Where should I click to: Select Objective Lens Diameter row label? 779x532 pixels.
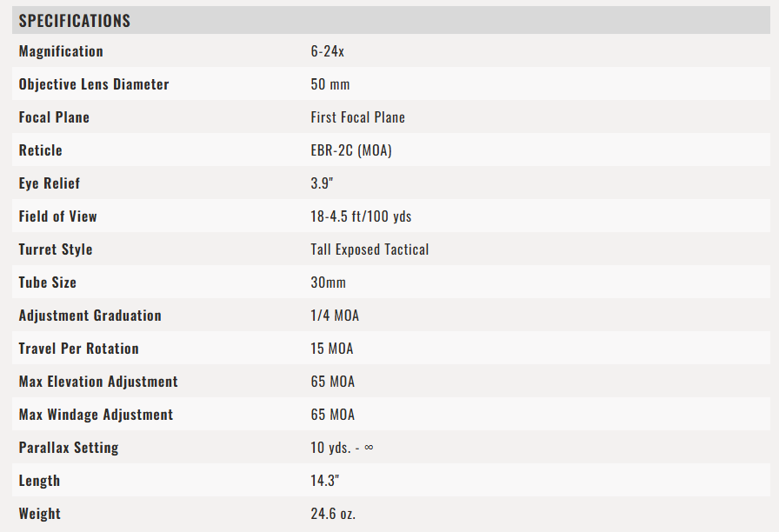coord(94,84)
